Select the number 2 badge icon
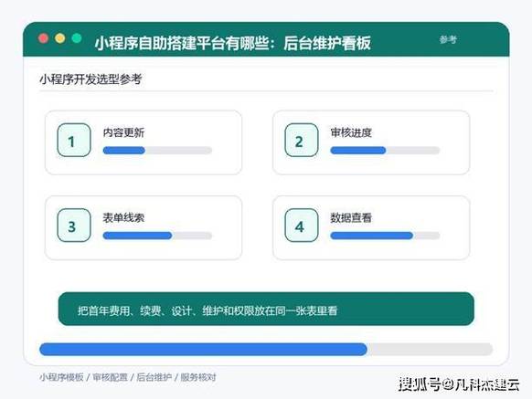Image resolution: width=532 pixels, height=399 pixels. [x=302, y=140]
